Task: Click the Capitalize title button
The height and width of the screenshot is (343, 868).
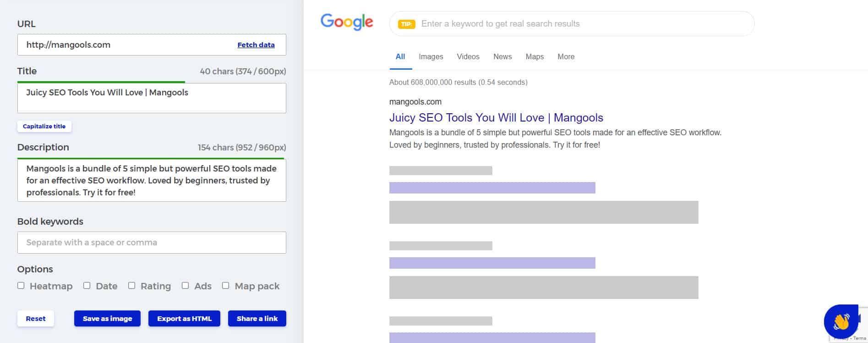Action: tap(44, 127)
